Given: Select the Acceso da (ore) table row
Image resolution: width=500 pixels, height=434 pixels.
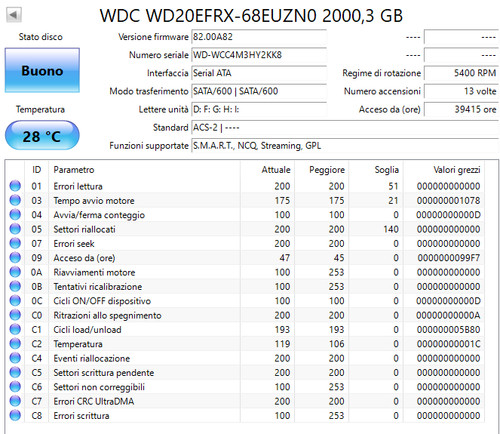Looking at the screenshot, I should 245,258.
